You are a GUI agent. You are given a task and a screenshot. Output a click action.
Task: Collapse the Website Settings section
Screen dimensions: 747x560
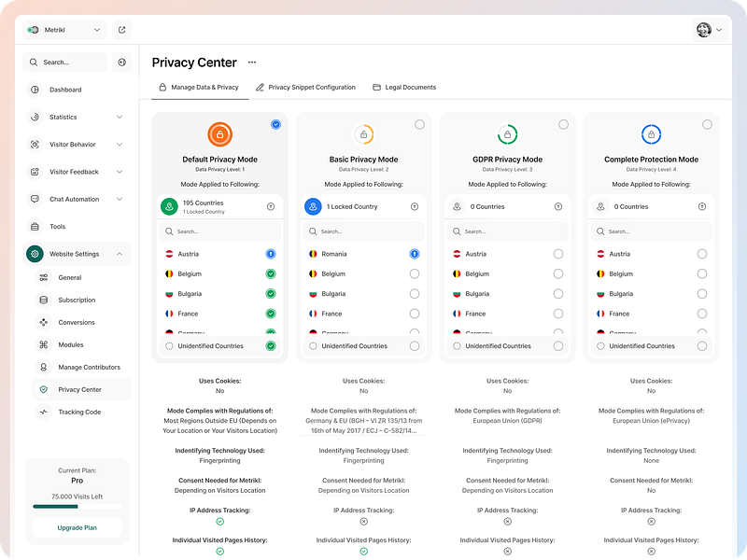coord(120,254)
